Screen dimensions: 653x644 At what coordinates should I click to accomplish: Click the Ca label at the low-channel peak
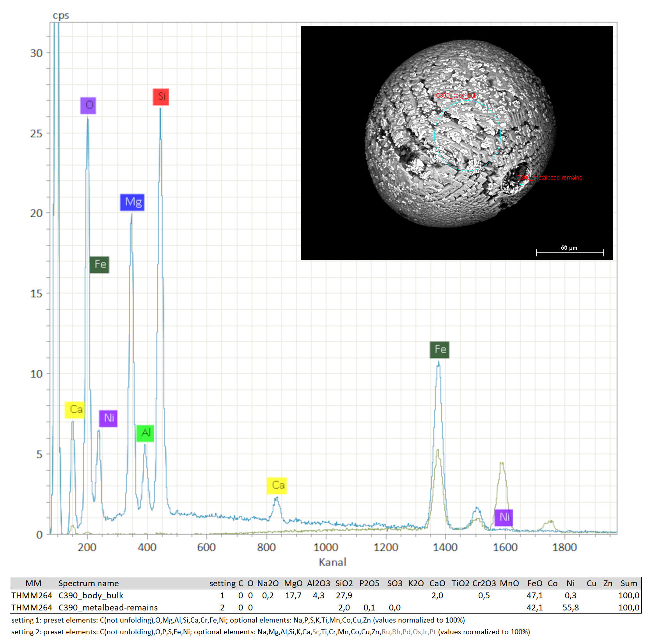tap(75, 410)
